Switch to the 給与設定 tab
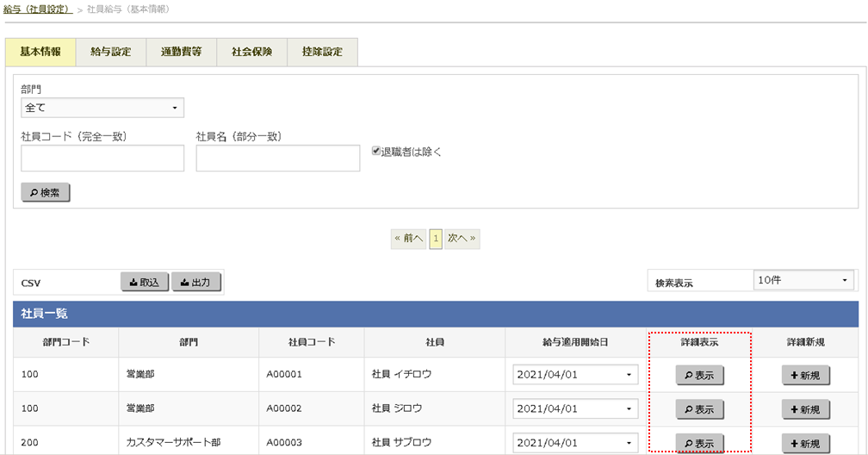Screen dimensions: 868x455 click(110, 52)
